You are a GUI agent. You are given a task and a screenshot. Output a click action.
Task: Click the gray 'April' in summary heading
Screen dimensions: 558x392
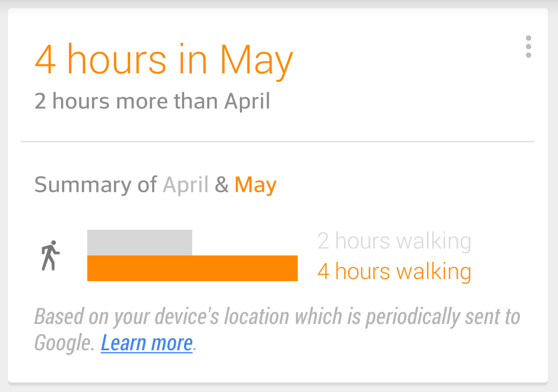[185, 185]
